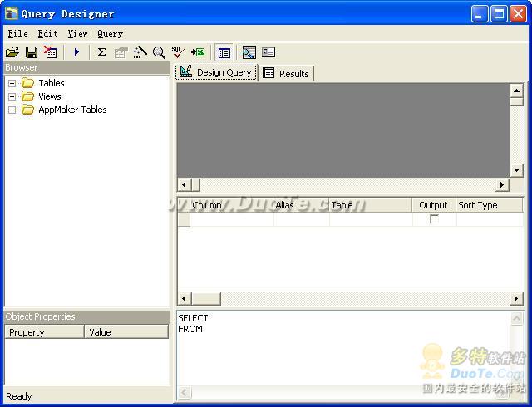Open the Edit menu
The height and width of the screenshot is (407, 532).
click(x=47, y=33)
